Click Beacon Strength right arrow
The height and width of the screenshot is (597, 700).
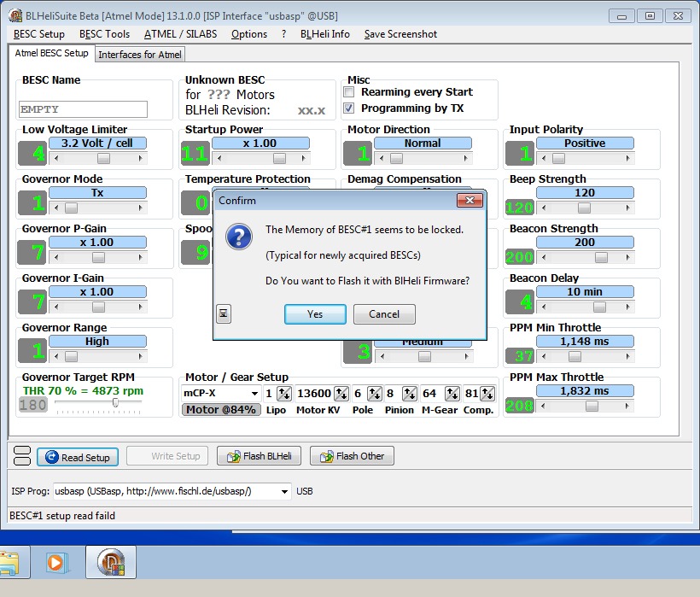[x=628, y=257]
